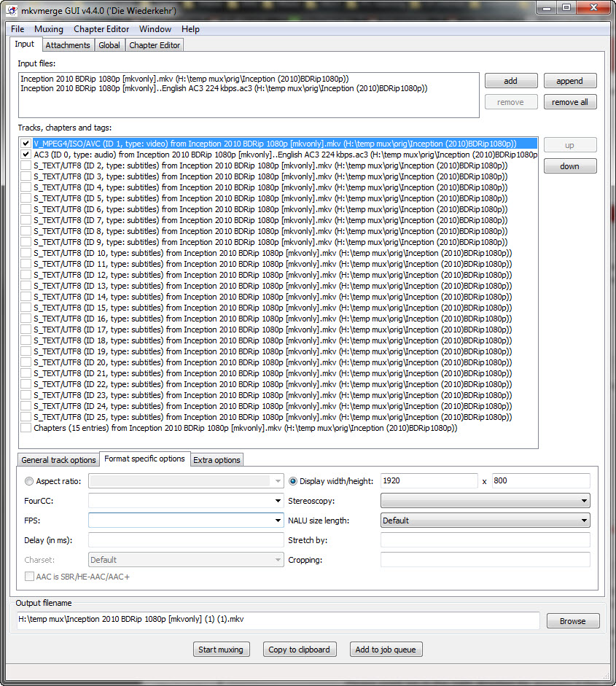Click the Browse button for output filename

(573, 621)
